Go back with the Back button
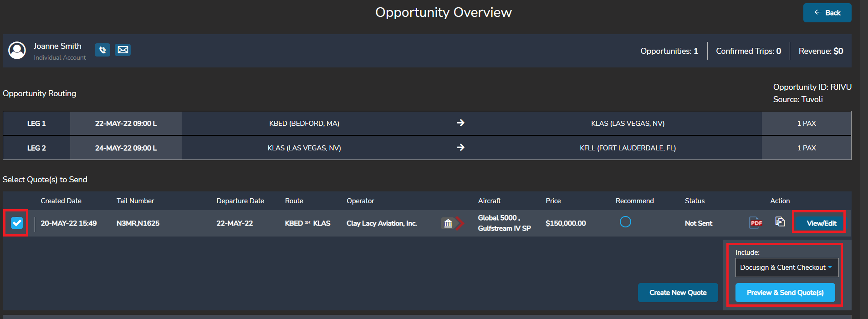 [x=827, y=13]
